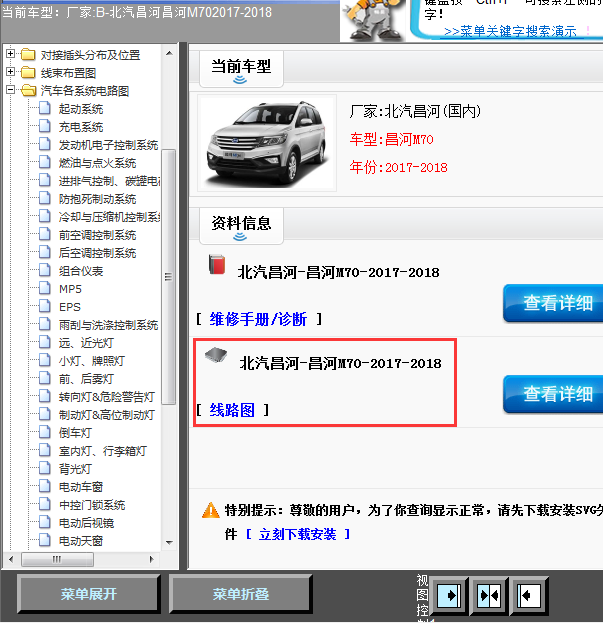The width and height of the screenshot is (603, 623).
Task: Click the 菜单展开 button
Action: pyautogui.click(x=89, y=594)
